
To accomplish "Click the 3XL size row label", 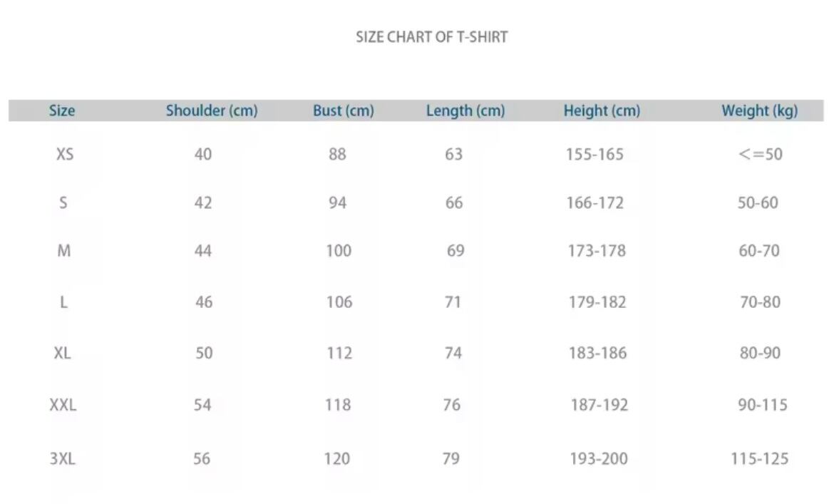I will tap(62, 458).
